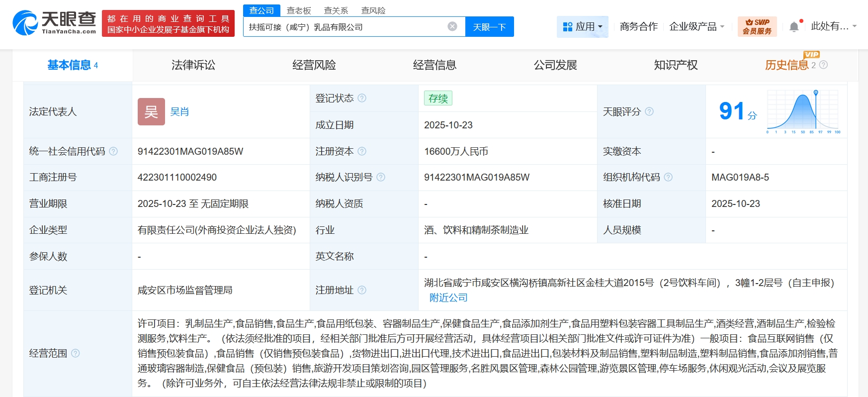Click help icon beside 统一社会信用代码
The height and width of the screenshot is (397, 868).
(113, 151)
